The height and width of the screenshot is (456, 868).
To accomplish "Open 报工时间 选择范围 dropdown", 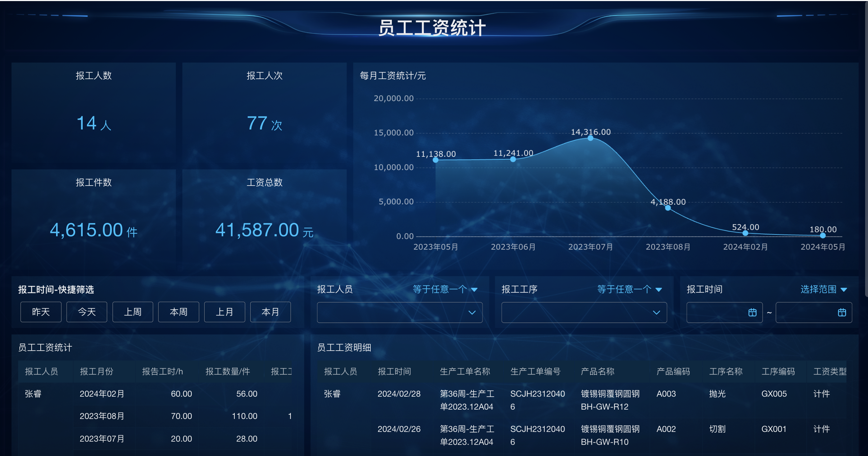I will click(824, 289).
